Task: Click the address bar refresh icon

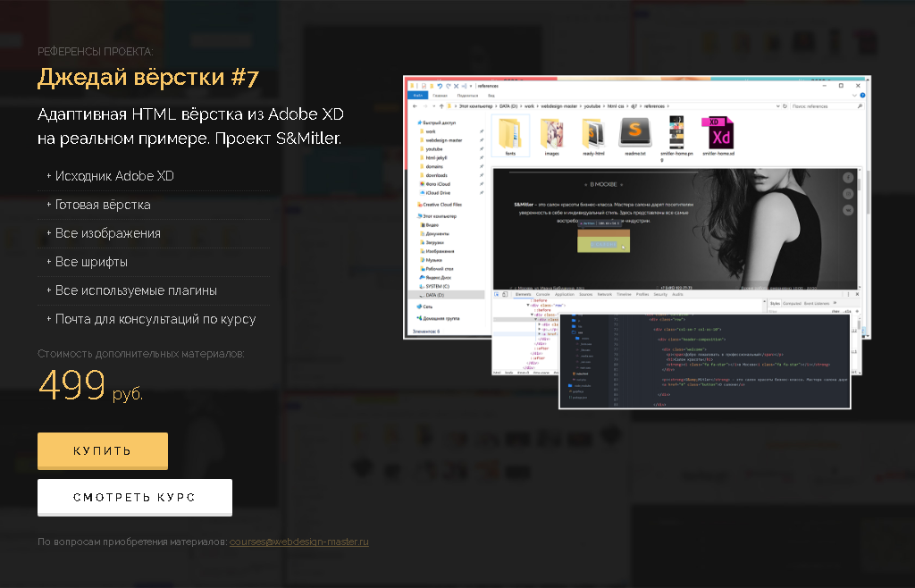Action: click(785, 106)
